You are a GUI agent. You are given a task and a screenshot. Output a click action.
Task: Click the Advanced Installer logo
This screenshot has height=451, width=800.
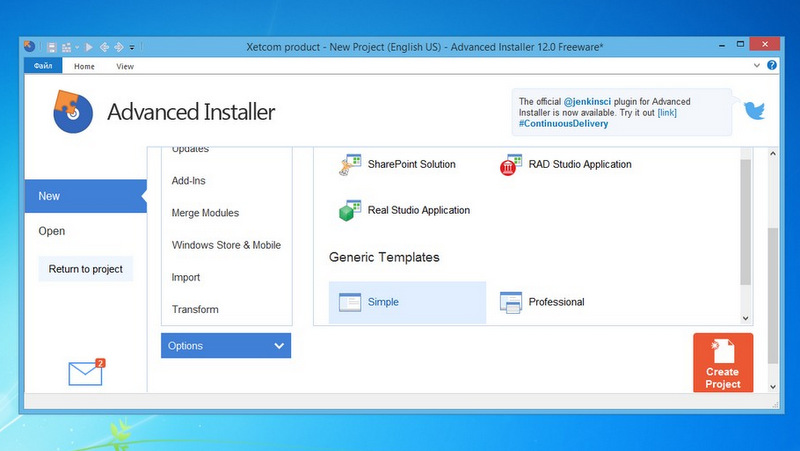click(x=72, y=111)
